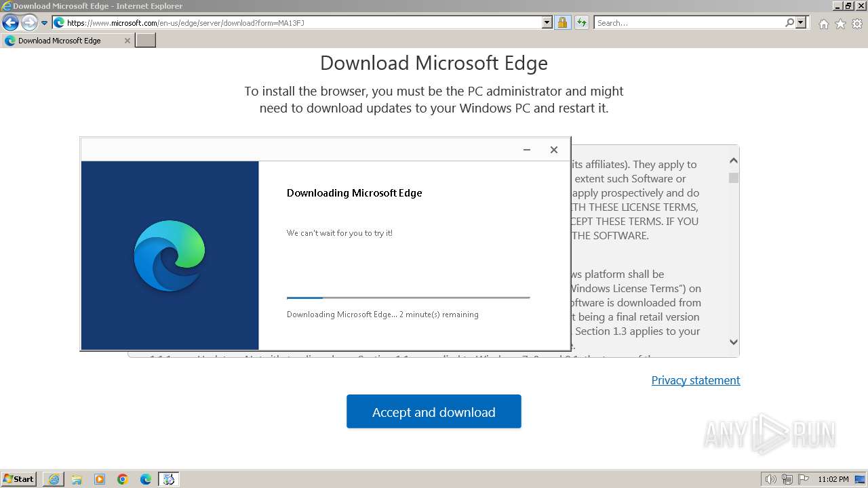Click the Accept and download button
This screenshot has height=488, width=868.
point(434,411)
